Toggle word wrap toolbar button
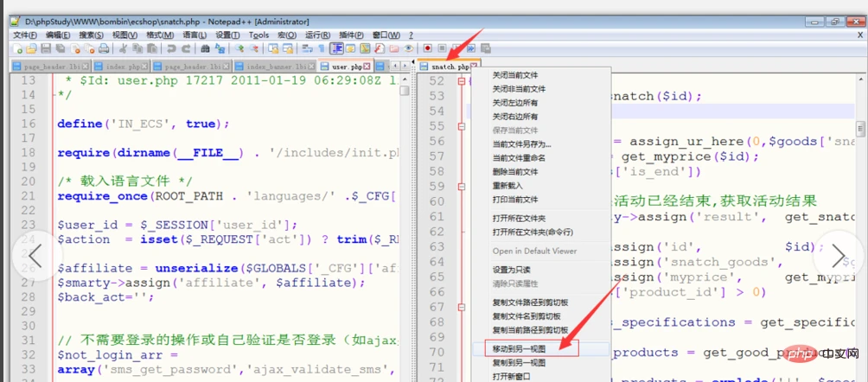The width and height of the screenshot is (868, 382). click(307, 48)
